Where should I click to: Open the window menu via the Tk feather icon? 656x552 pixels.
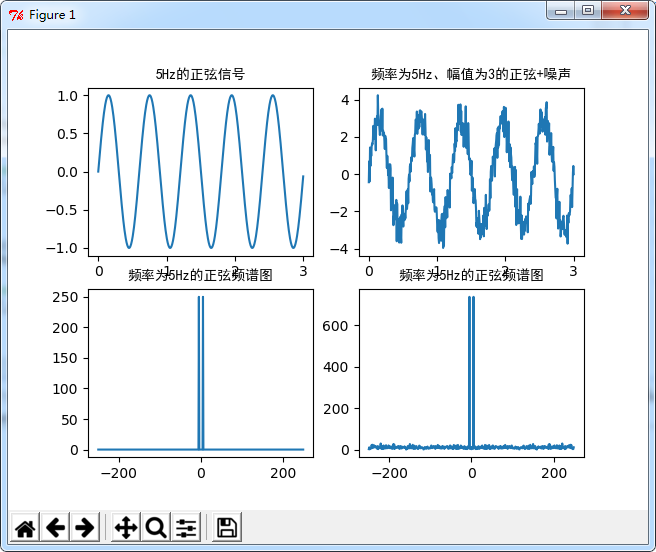(16, 15)
